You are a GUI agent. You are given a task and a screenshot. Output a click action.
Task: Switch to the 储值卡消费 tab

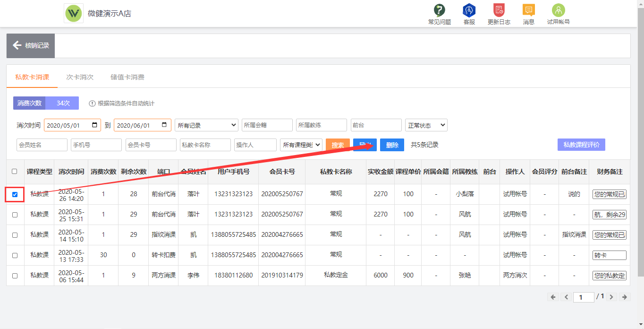[x=127, y=77]
